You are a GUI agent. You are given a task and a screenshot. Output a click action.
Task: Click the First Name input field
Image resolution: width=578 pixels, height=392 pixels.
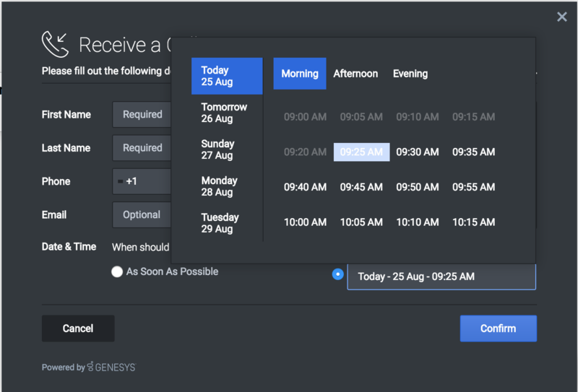coord(142,114)
